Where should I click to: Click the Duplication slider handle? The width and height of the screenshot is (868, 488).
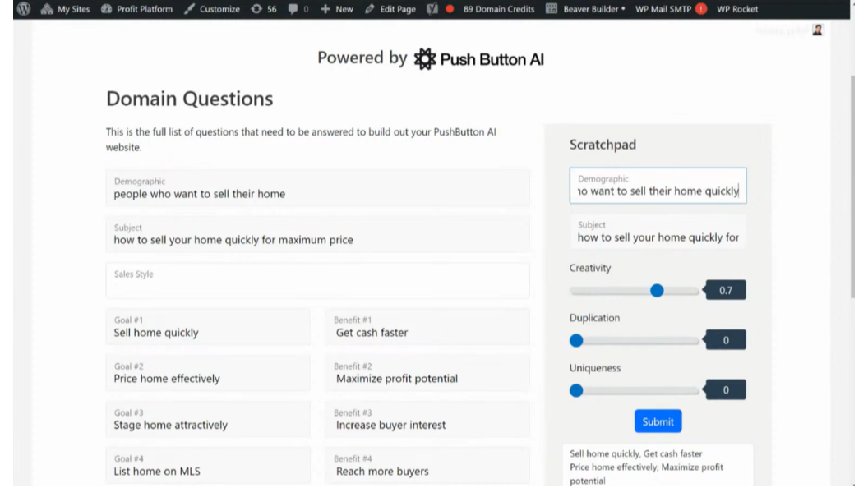click(x=576, y=340)
